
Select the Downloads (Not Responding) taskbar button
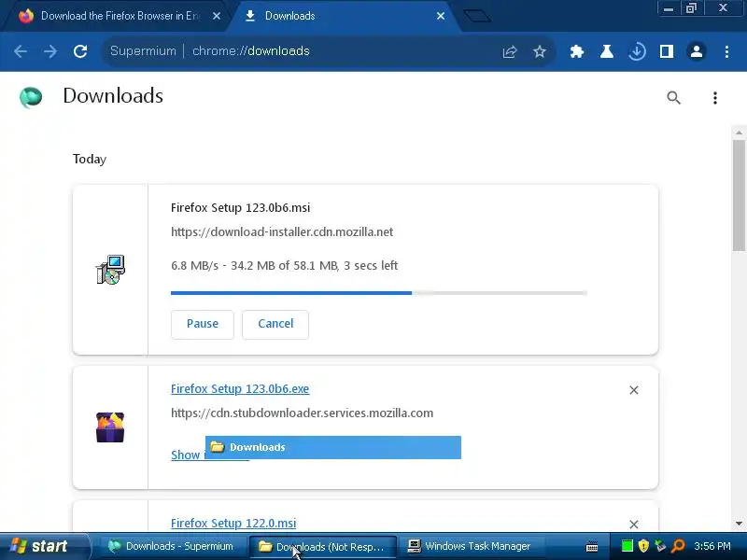322,547
